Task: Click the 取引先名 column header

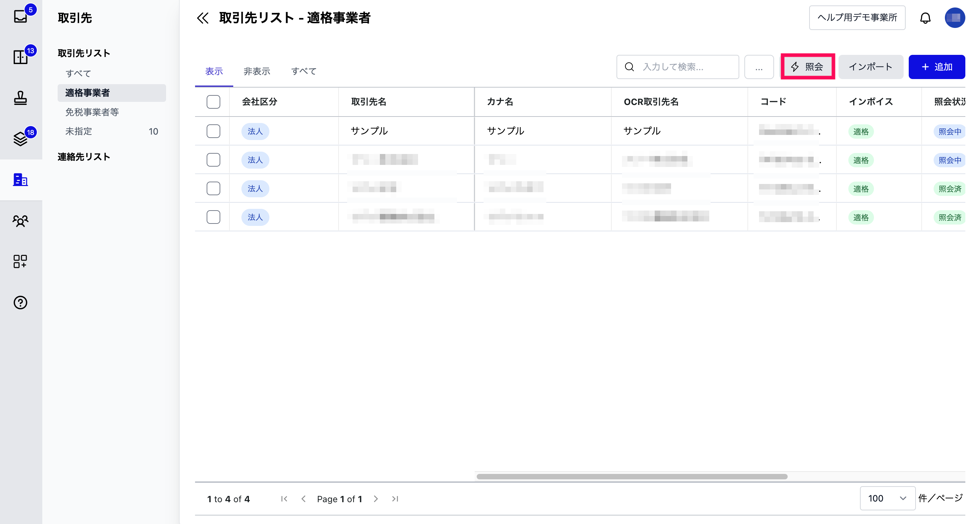Action: click(x=369, y=102)
